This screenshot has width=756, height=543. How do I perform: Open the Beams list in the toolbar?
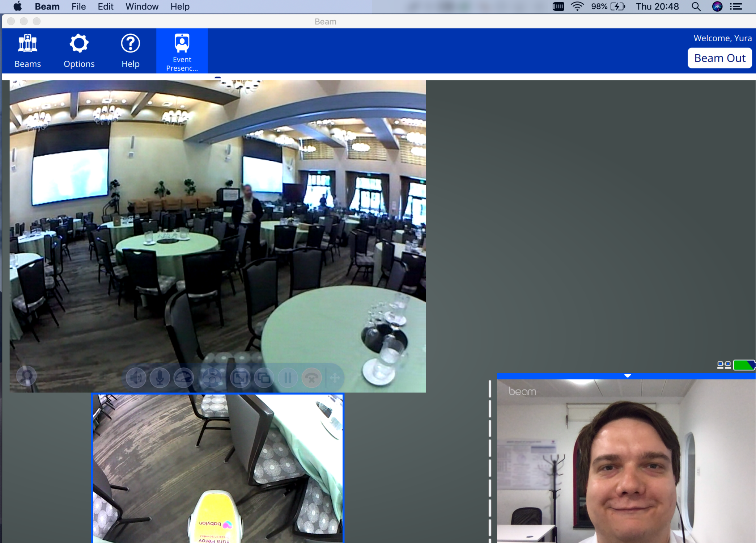[27, 51]
